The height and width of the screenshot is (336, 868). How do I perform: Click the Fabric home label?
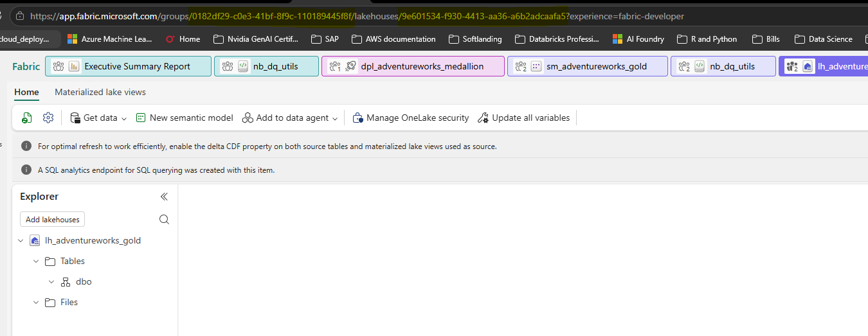[26, 66]
